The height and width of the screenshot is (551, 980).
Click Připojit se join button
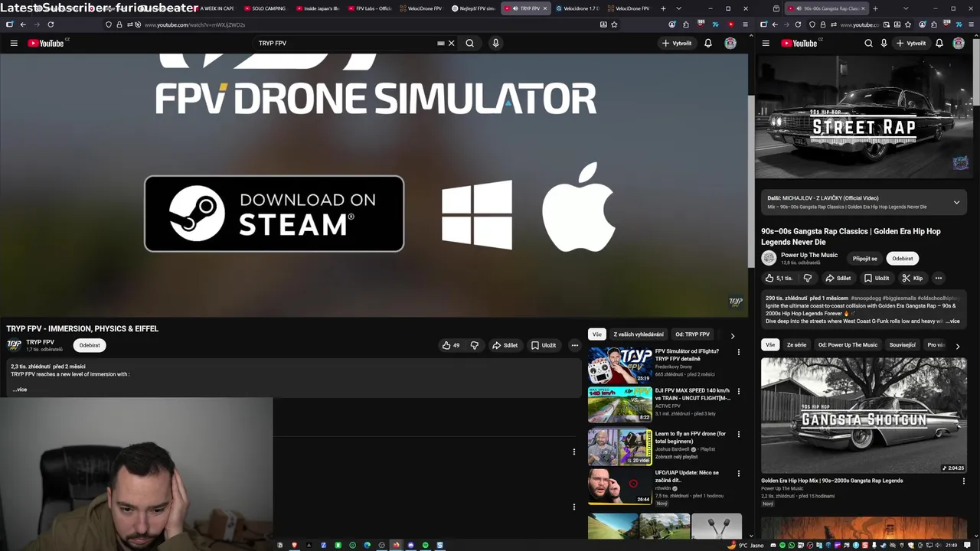(865, 259)
